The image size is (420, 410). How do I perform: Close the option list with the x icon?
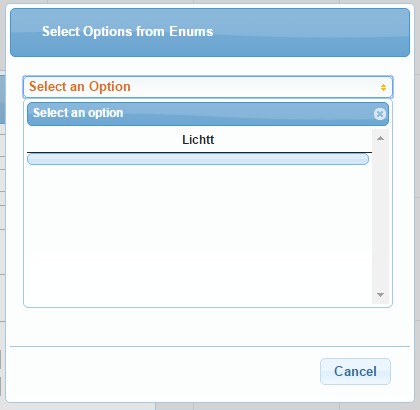(x=380, y=114)
